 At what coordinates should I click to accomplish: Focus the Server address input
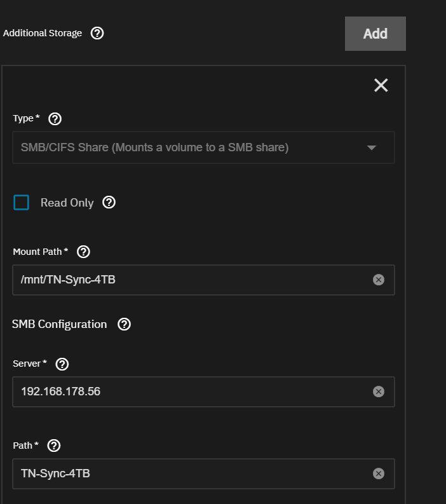[203, 392]
